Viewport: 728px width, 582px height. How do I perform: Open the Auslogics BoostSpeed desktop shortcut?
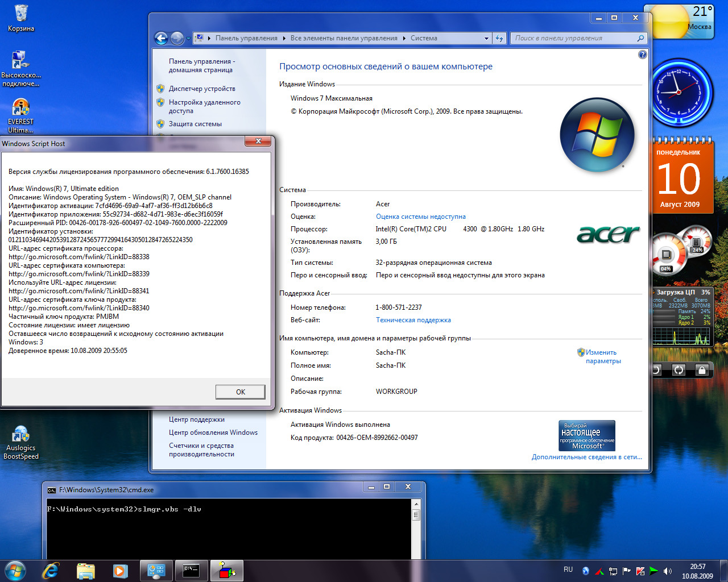click(x=21, y=442)
